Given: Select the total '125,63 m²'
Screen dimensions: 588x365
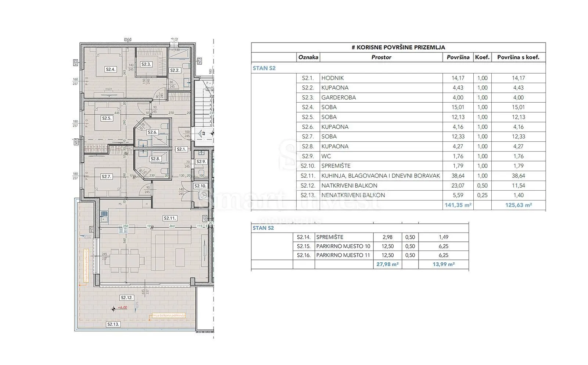Looking at the screenshot, I should (x=518, y=205).
